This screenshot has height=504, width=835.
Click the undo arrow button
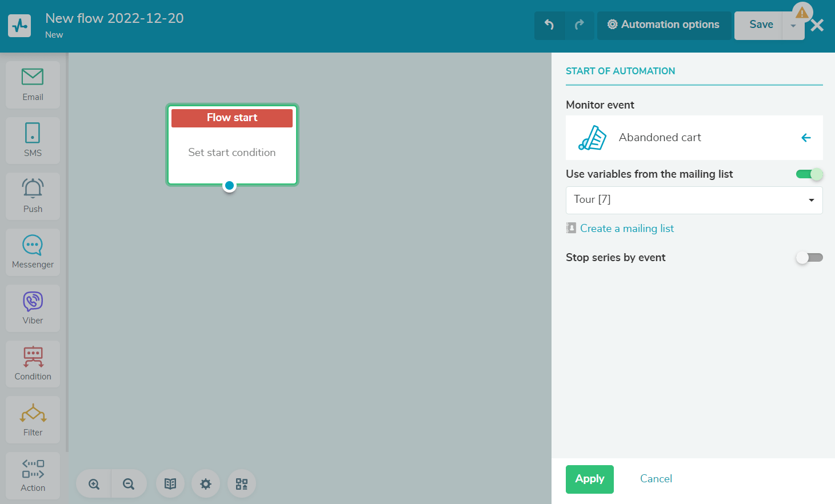click(549, 25)
